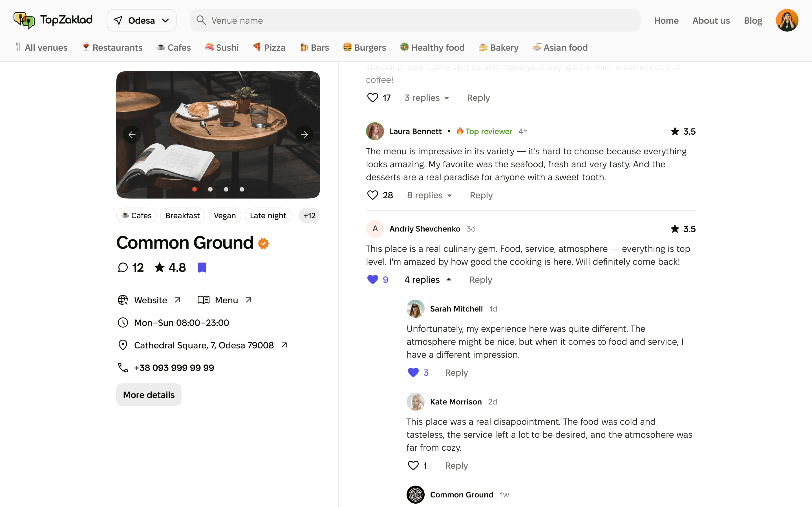Open address external arrow icon
The image size is (812, 507).
click(x=284, y=345)
